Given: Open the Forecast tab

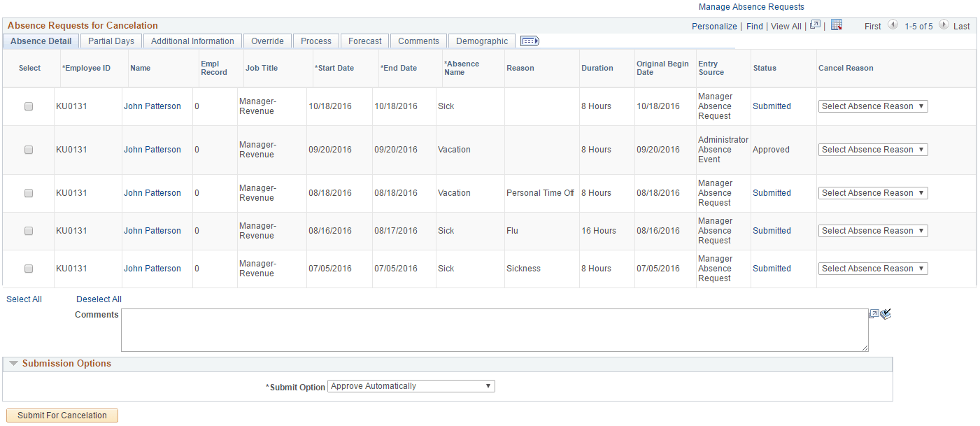Looking at the screenshot, I should click(x=364, y=41).
